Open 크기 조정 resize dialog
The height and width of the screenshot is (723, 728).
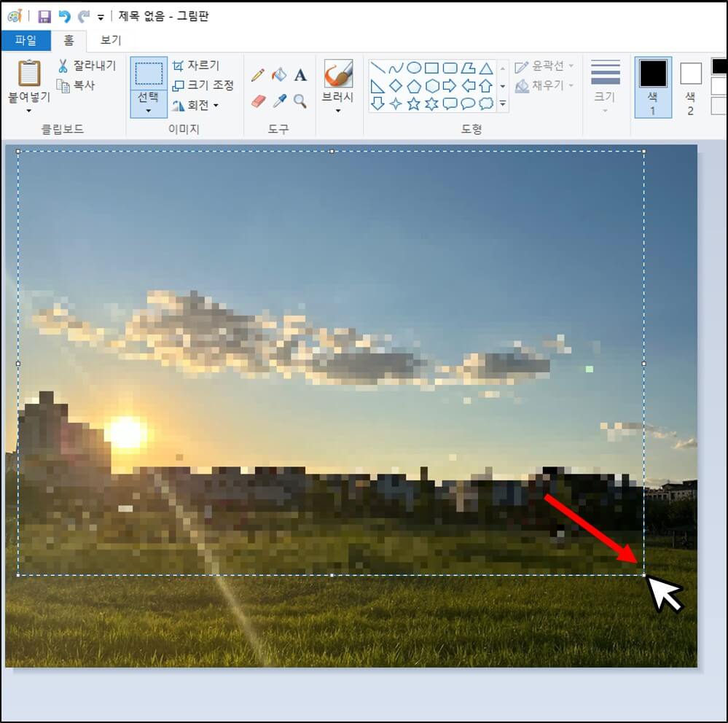[x=203, y=85]
